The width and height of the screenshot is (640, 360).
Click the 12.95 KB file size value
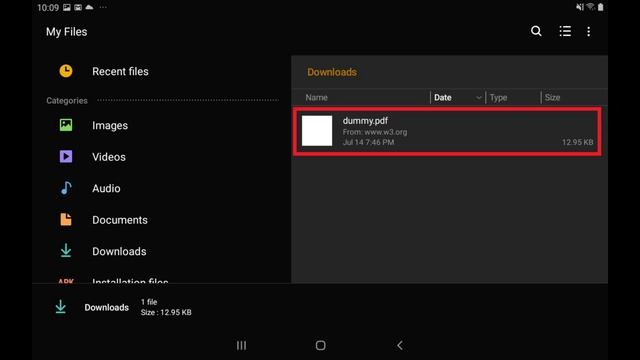pos(578,142)
